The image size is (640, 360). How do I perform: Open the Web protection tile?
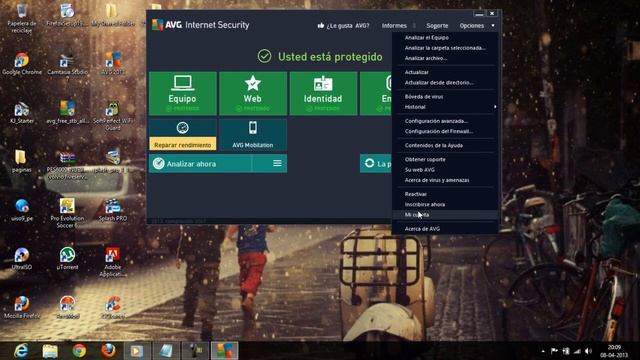click(253, 93)
